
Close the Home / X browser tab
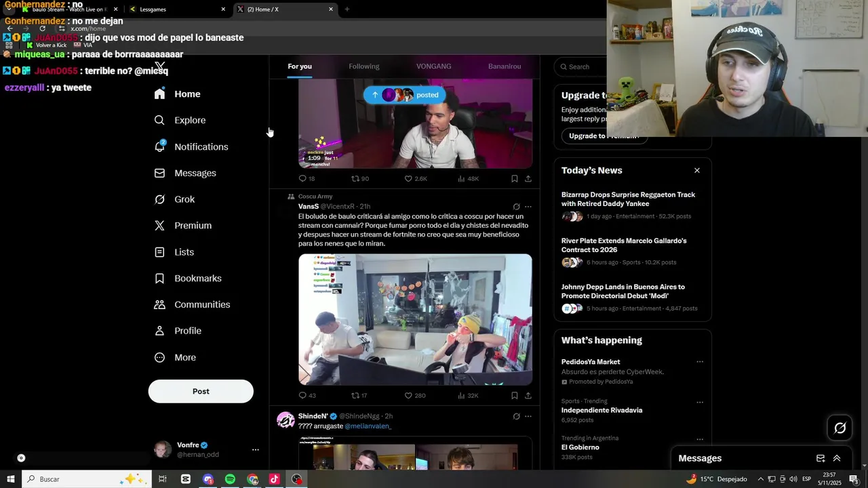pos(331,9)
